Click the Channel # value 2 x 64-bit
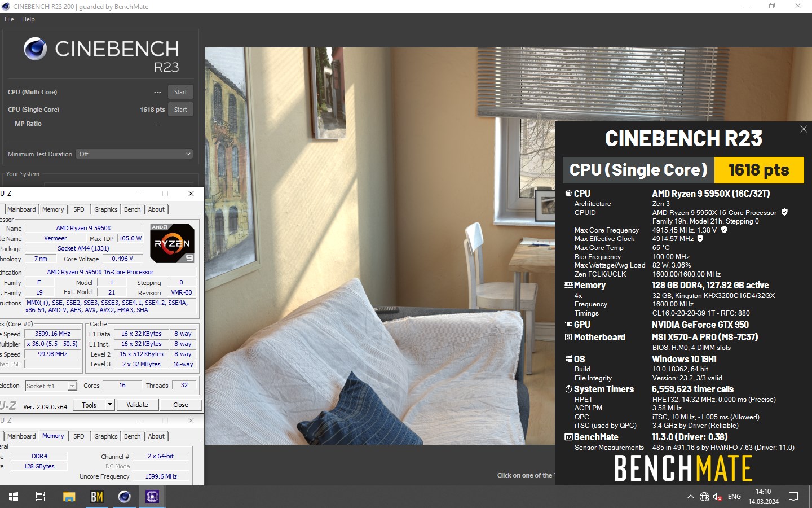Viewport: 812px width, 508px height. point(161,456)
